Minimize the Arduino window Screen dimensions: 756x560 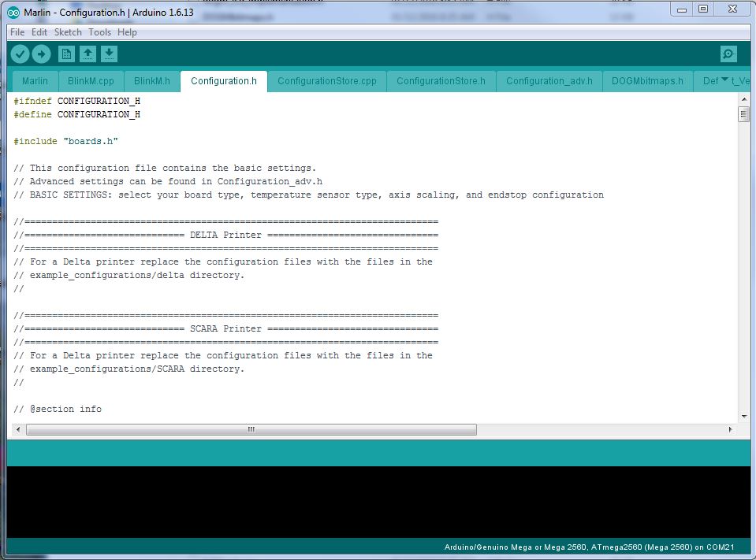pyautogui.click(x=682, y=9)
